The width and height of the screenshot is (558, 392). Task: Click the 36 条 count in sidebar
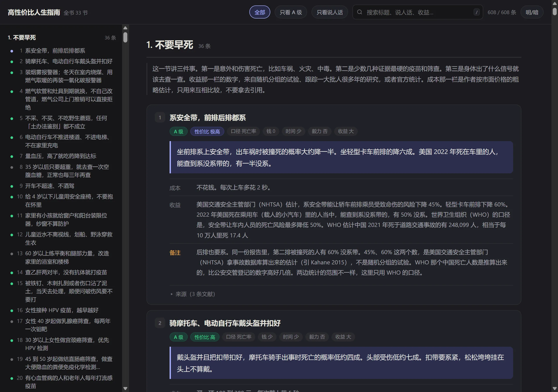pyautogui.click(x=110, y=38)
